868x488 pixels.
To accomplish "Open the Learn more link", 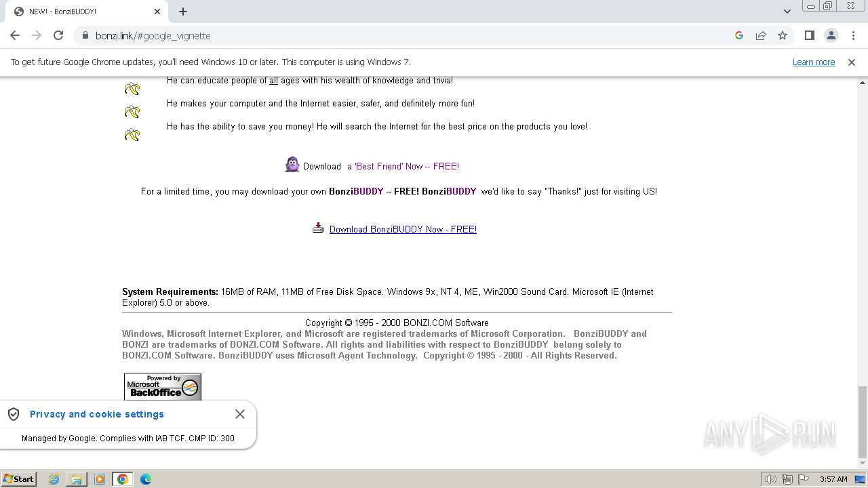I will pyautogui.click(x=814, y=62).
